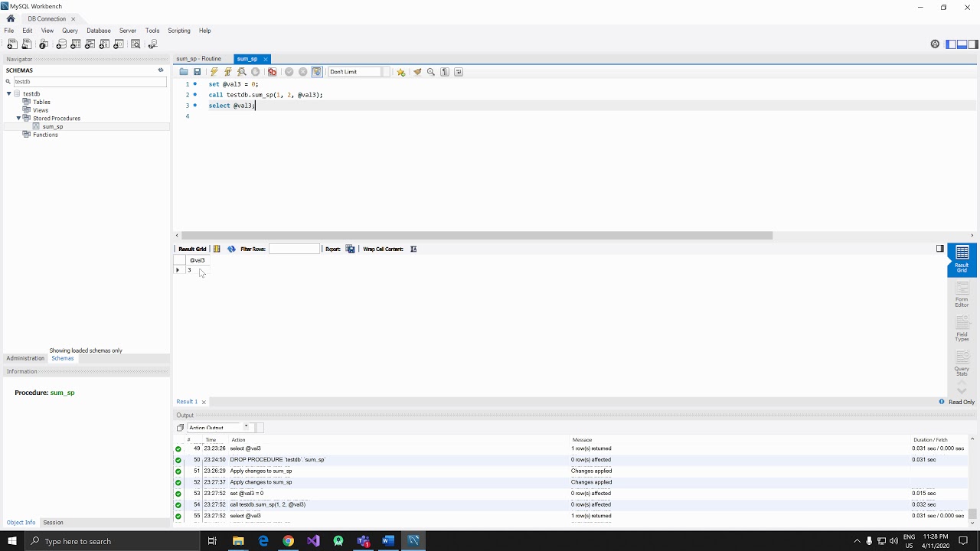Select Field Types result view
The image size is (980, 551).
coord(962,328)
